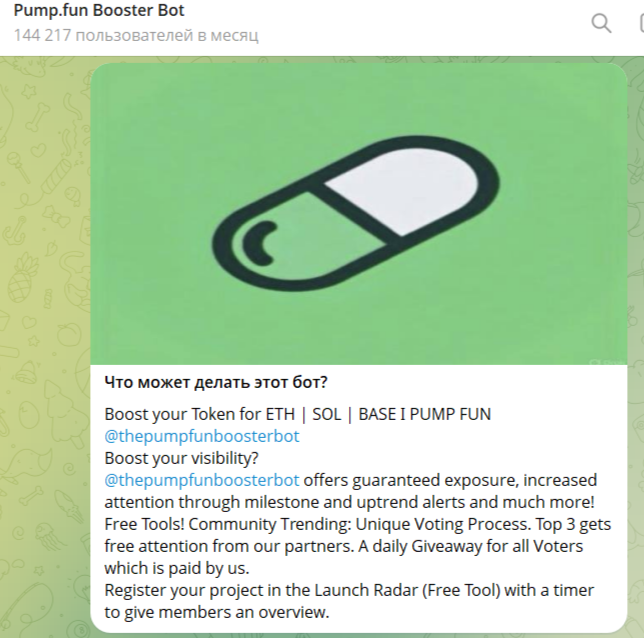This screenshot has height=638, width=644.
Task: Open the first @thepumpfunboosterbot mention link
Action: tap(202, 436)
